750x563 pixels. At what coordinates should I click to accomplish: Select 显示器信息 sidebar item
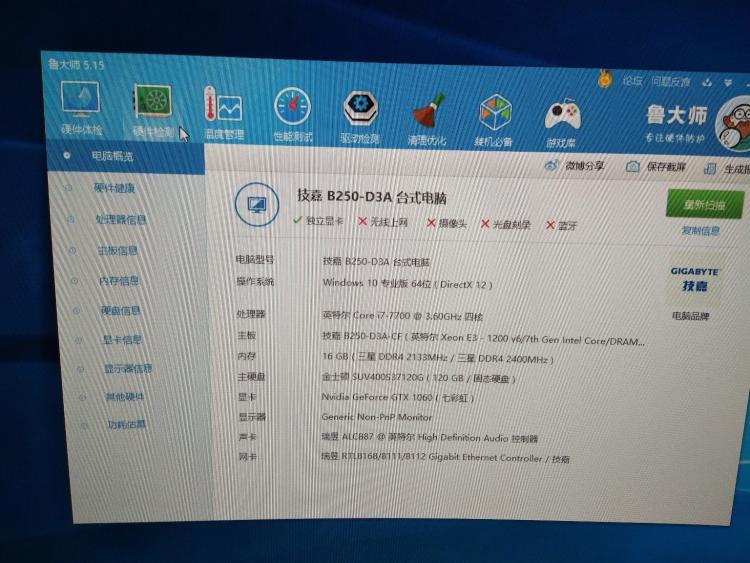point(128,369)
